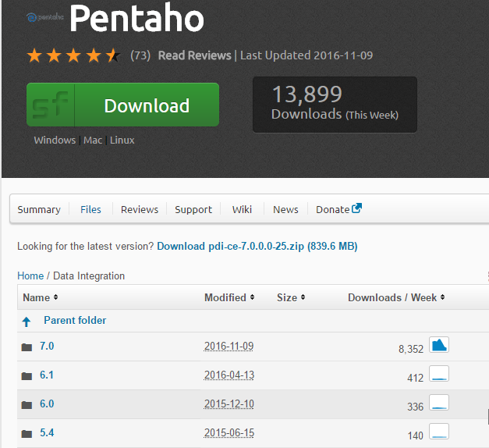
Task: Open the 5.4 folder
Action: coord(47,432)
